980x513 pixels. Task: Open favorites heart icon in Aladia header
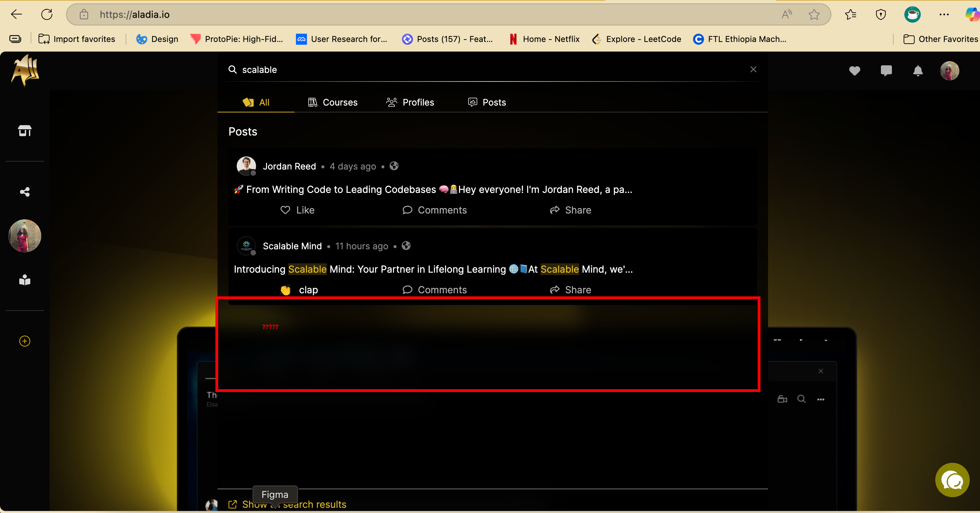(x=854, y=71)
